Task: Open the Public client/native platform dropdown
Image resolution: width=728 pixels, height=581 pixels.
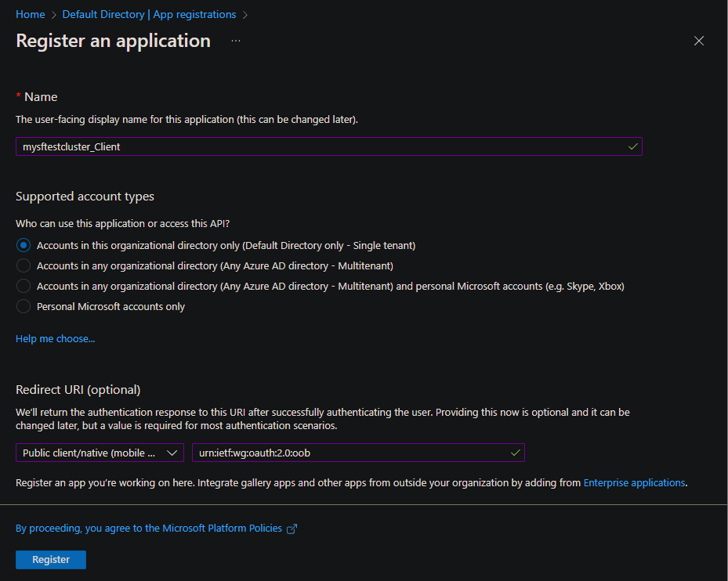Action: click(x=89, y=453)
